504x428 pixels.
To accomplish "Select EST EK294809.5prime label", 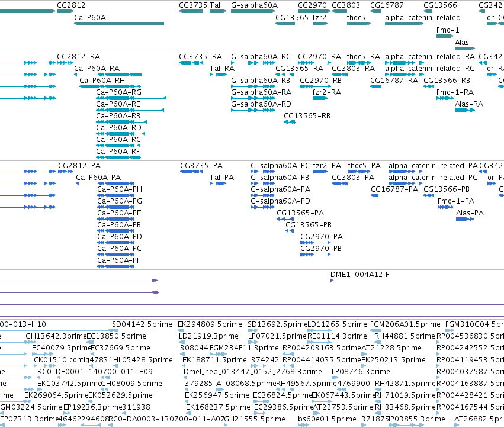I will pyautogui.click(x=210, y=324).
